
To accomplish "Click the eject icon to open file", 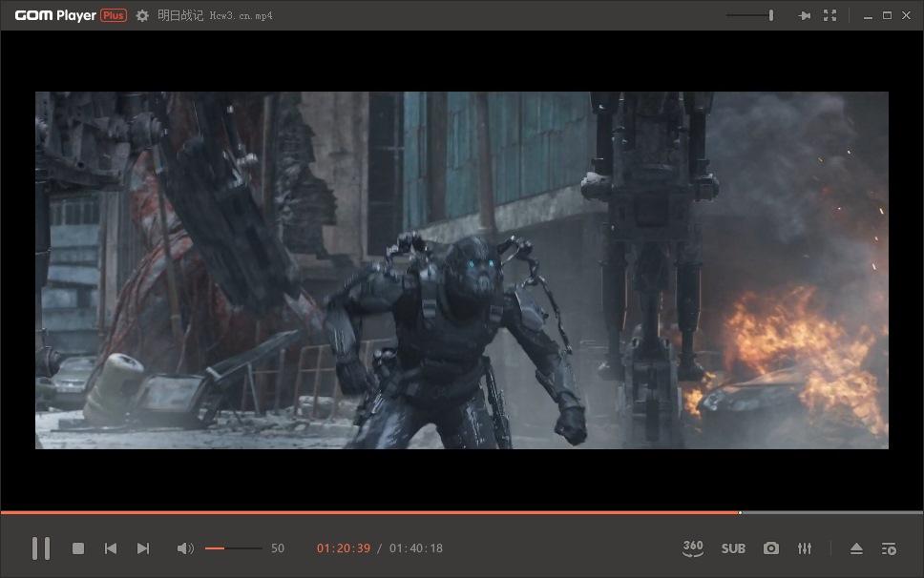I will click(x=856, y=548).
